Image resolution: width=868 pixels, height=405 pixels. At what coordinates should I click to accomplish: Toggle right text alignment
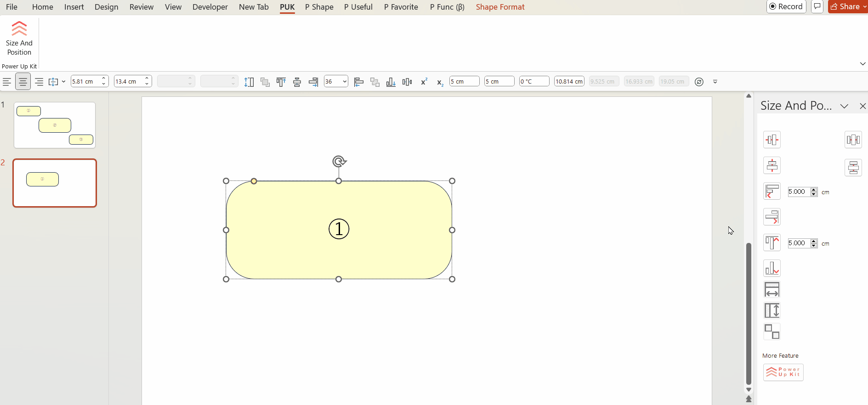tap(39, 82)
